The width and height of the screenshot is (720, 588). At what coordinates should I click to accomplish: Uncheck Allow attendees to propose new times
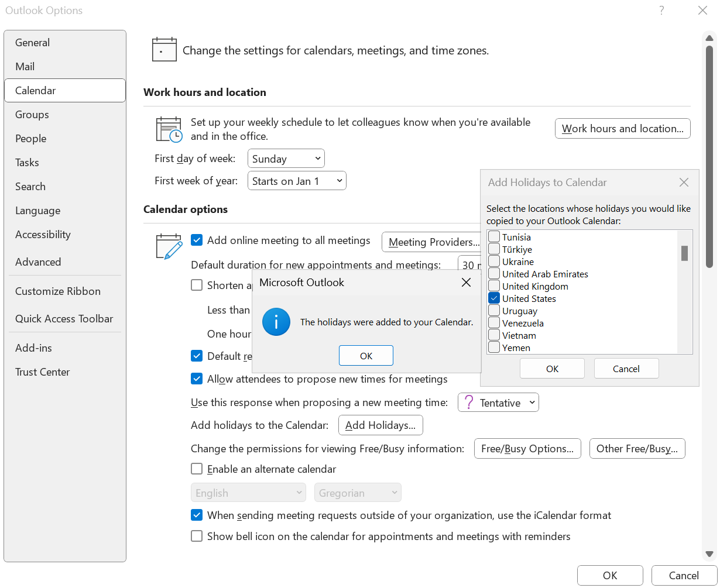pyautogui.click(x=197, y=379)
